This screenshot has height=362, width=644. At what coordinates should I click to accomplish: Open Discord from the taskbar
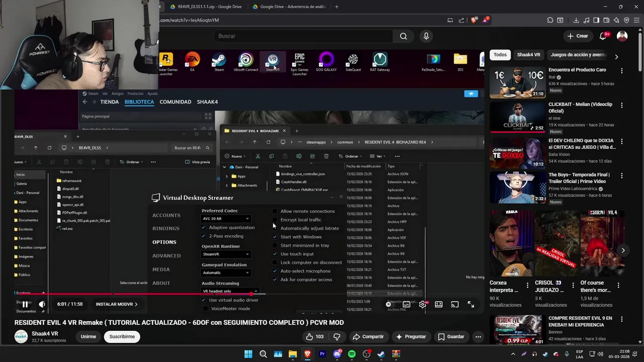[x=337, y=354]
